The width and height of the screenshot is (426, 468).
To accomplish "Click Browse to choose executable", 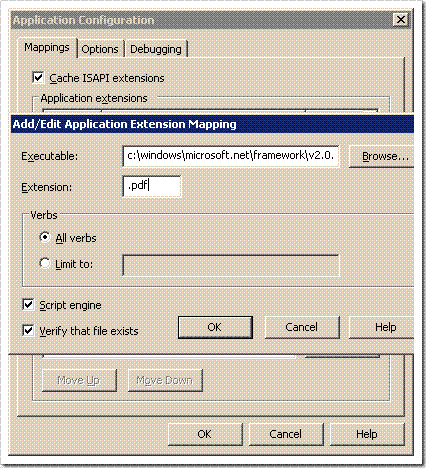I will 382,156.
